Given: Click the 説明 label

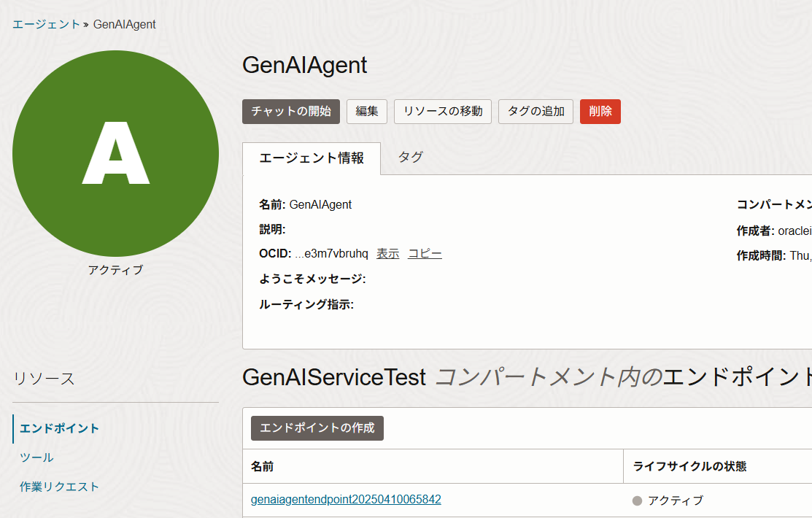Looking at the screenshot, I should pos(272,230).
